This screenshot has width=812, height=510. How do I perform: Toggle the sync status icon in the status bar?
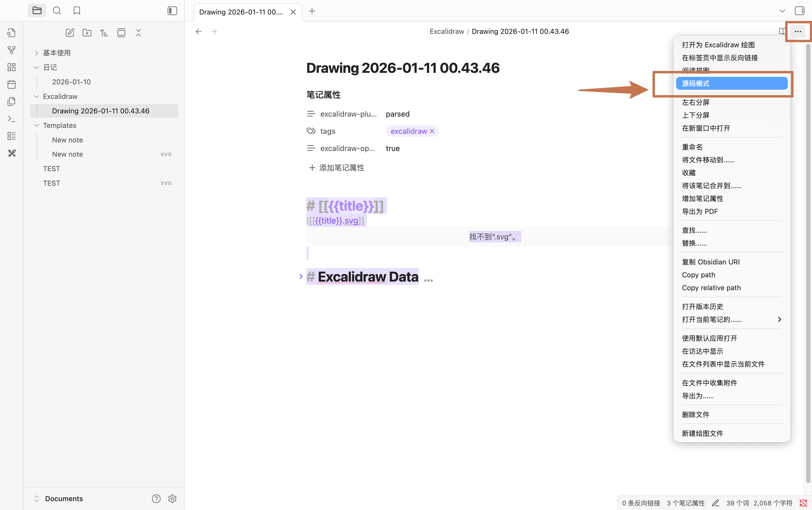[803, 503]
